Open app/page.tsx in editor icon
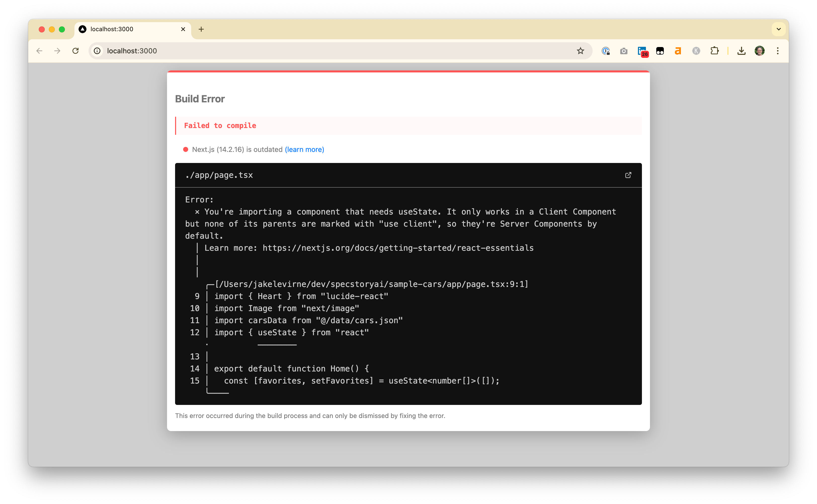This screenshot has height=504, width=817. click(x=628, y=175)
